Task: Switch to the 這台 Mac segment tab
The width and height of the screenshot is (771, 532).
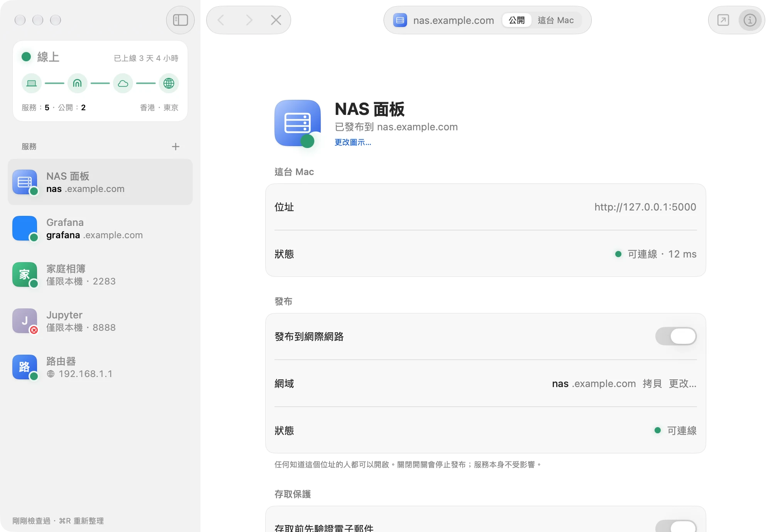Action: tap(556, 20)
